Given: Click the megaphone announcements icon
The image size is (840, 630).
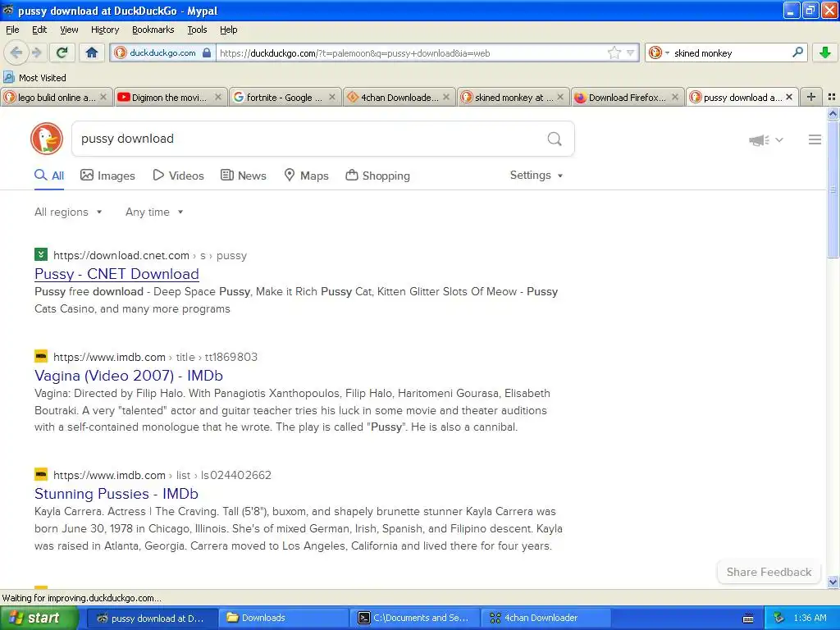Looking at the screenshot, I should 759,140.
